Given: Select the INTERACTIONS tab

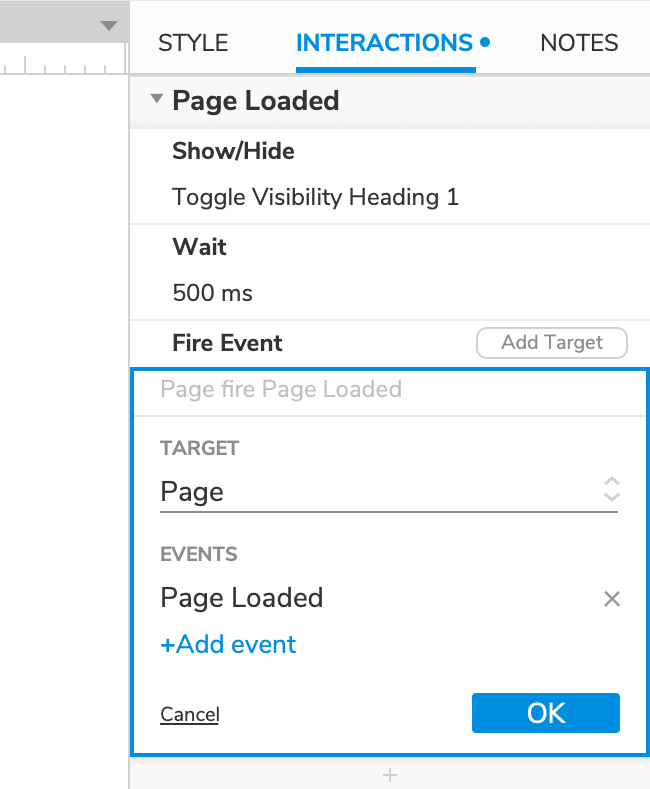Looking at the screenshot, I should [x=385, y=43].
